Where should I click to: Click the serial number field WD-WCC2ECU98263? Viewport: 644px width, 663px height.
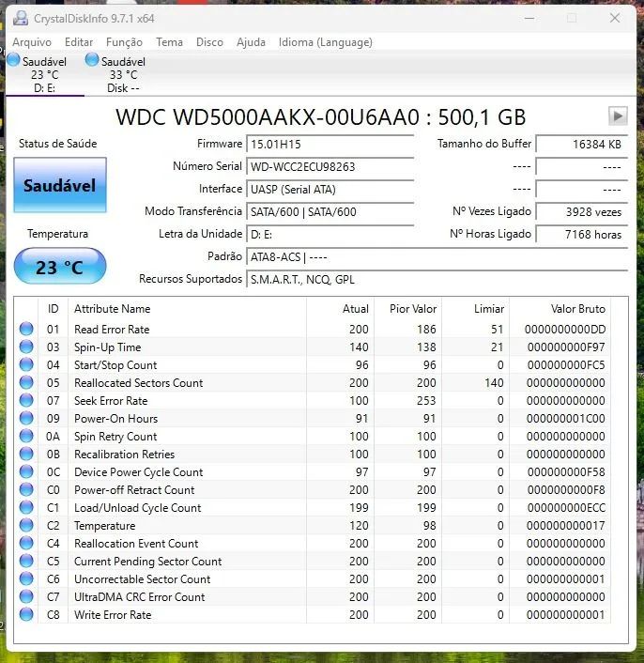click(x=330, y=166)
